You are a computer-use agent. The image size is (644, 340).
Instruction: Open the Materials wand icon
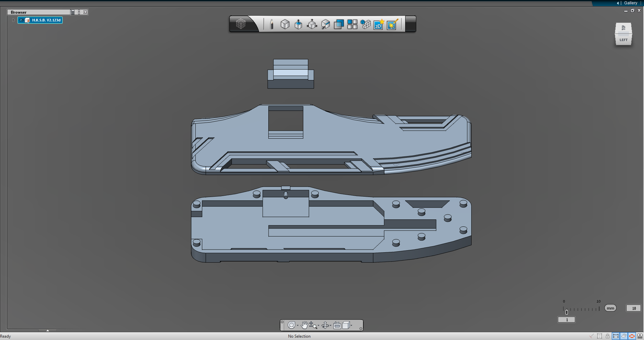point(392,24)
